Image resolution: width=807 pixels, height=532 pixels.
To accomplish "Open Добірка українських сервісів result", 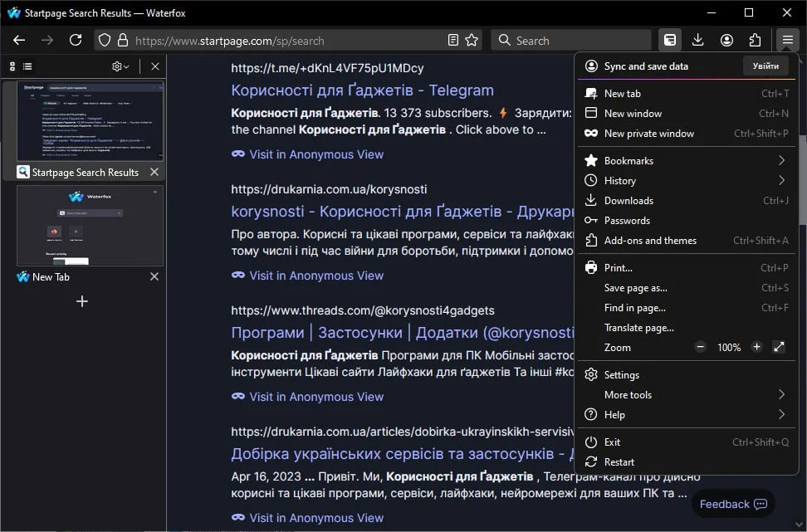I will pos(403,454).
